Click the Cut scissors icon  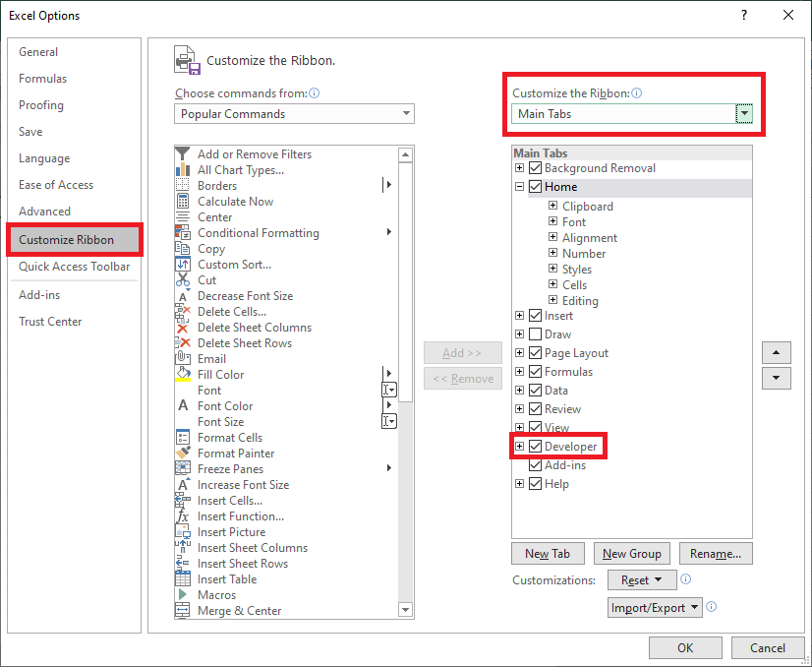click(182, 279)
